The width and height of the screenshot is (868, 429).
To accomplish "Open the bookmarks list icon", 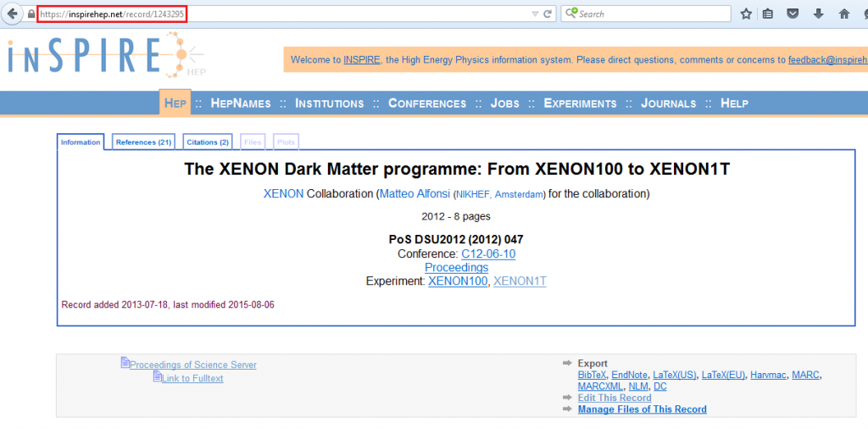I will (768, 14).
